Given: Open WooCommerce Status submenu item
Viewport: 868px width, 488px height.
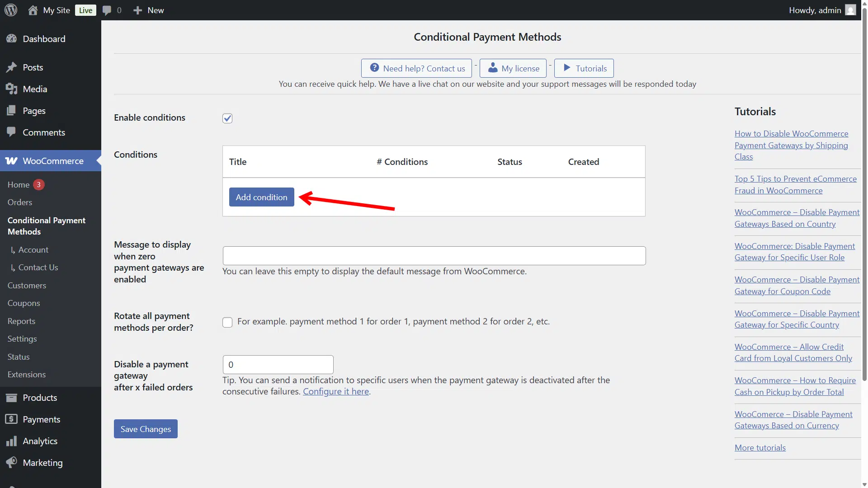Looking at the screenshot, I should click(x=19, y=357).
